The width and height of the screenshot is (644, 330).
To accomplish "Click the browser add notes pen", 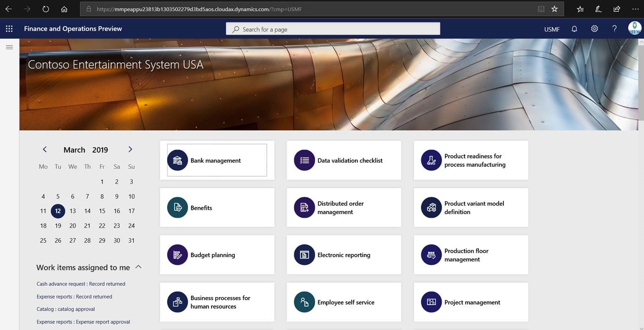I will (599, 9).
